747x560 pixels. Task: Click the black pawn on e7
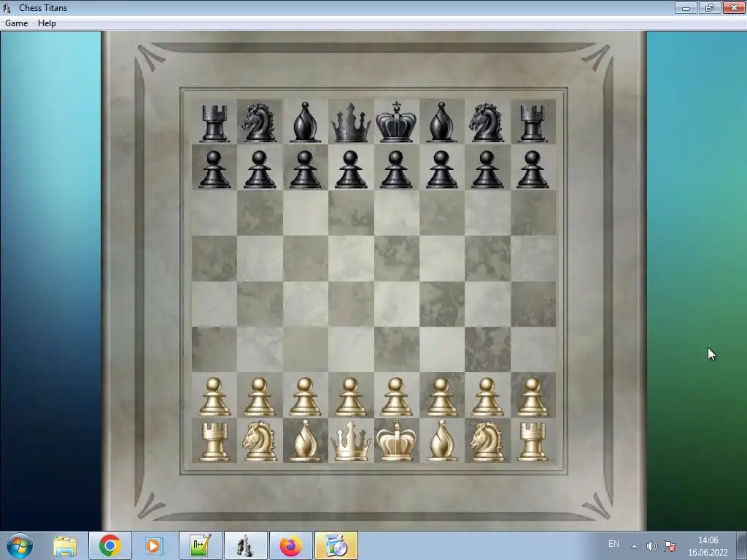(396, 169)
